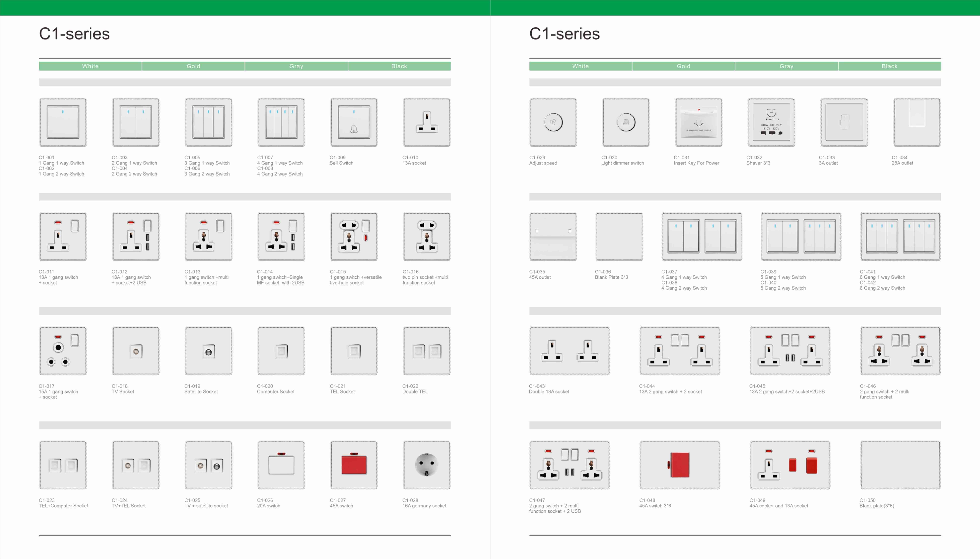980x559 pixels.
Task: Open the C1-041 6 Gang switch image
Action: (x=901, y=236)
